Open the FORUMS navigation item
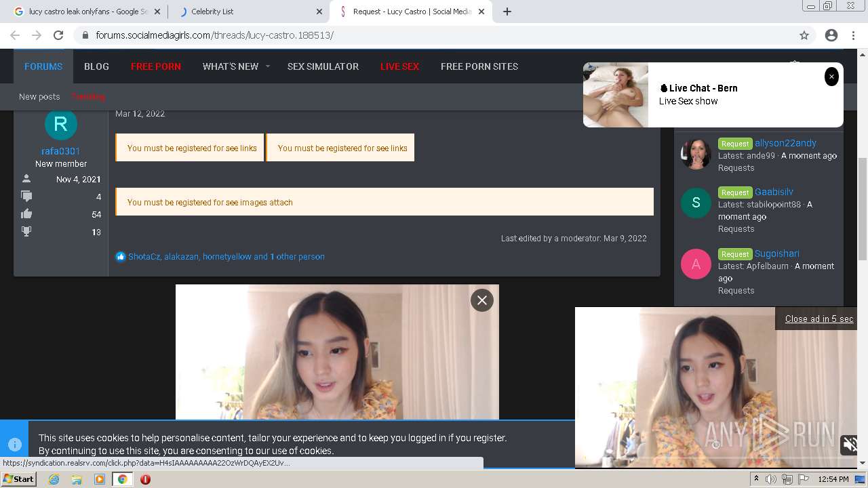The image size is (868, 488). click(x=43, y=66)
